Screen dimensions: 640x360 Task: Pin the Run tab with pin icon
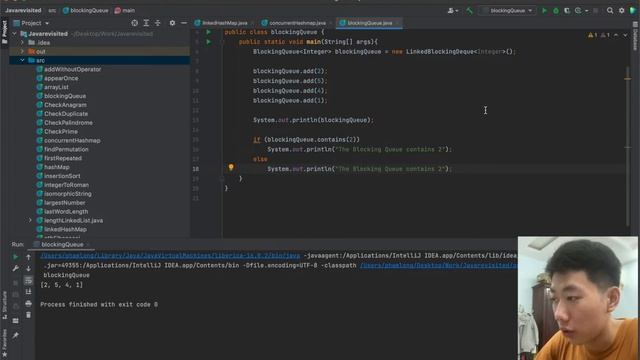(16, 336)
